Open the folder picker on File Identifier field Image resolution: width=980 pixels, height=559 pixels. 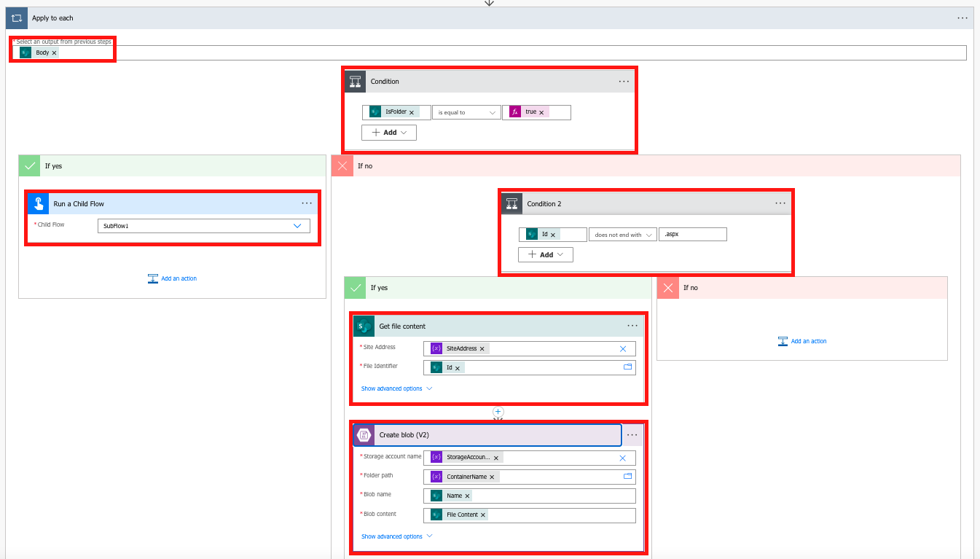click(x=627, y=367)
